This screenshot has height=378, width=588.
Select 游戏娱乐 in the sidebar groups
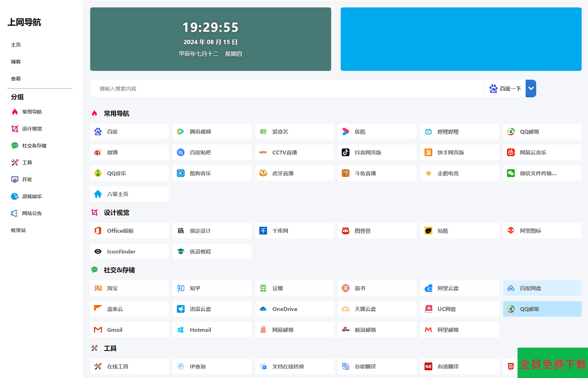tap(32, 196)
